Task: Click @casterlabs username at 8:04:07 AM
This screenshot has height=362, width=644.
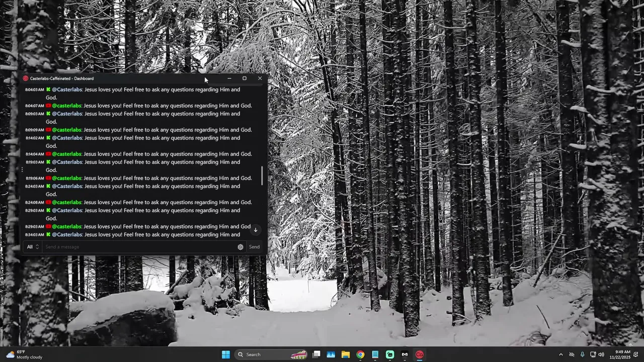Action: (x=67, y=106)
